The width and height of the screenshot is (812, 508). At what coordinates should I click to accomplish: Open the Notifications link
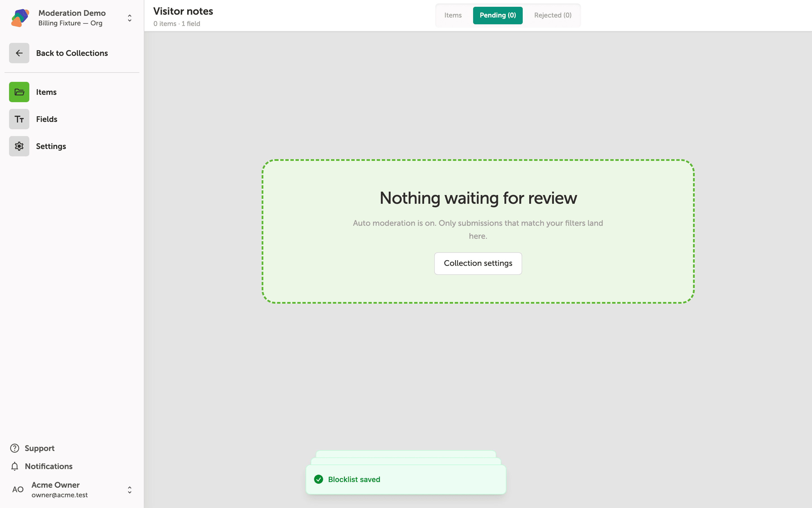(x=49, y=466)
